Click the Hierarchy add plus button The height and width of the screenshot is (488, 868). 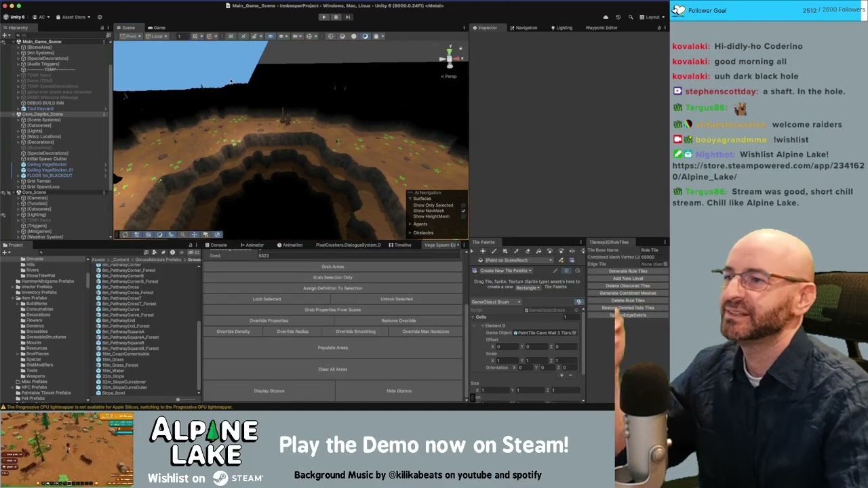(5, 35)
